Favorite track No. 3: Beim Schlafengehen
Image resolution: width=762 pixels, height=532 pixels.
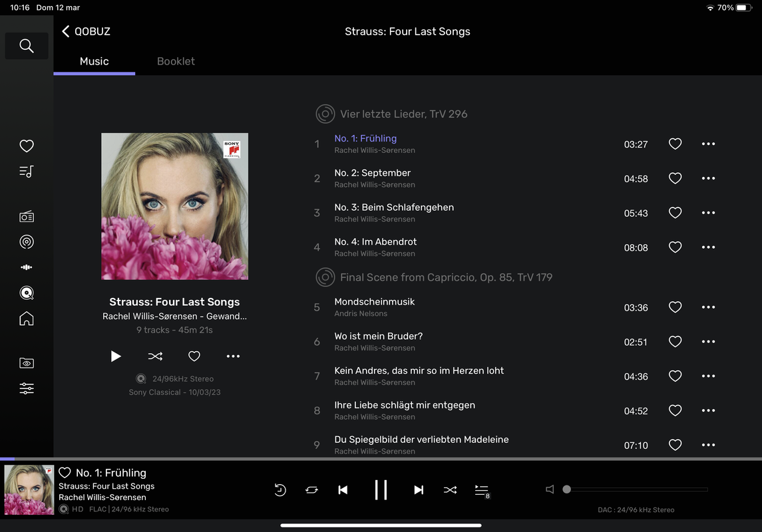click(675, 213)
